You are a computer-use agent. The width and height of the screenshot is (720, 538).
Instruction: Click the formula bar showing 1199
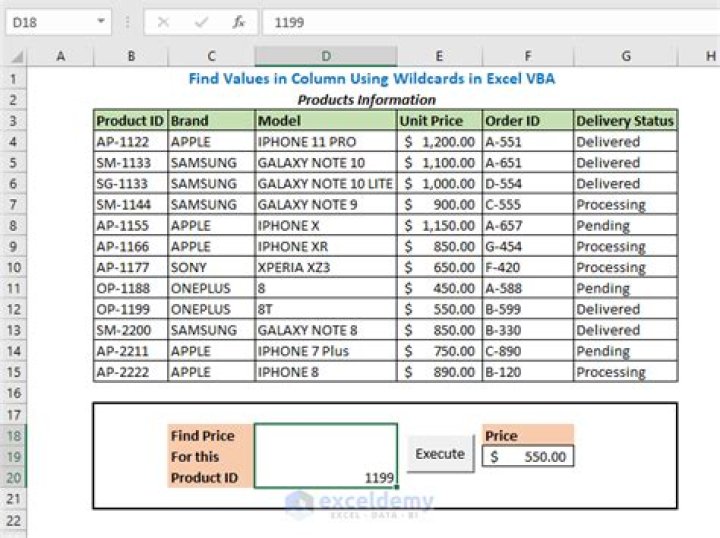click(491, 22)
